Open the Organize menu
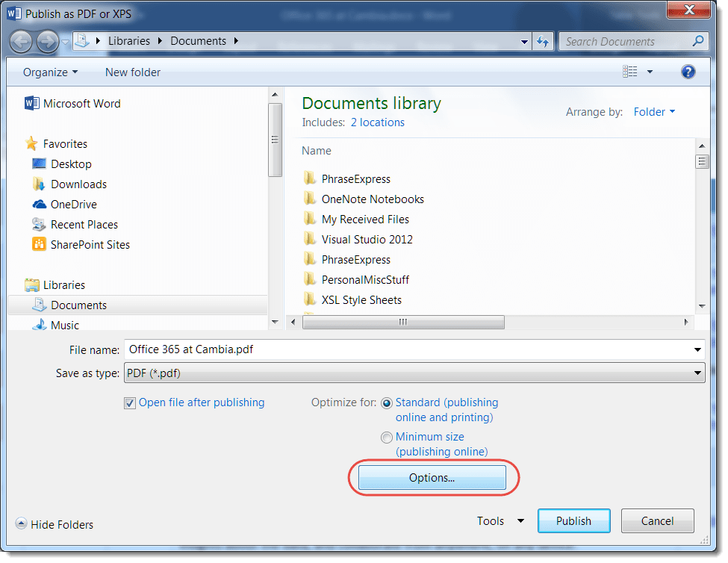 point(49,72)
